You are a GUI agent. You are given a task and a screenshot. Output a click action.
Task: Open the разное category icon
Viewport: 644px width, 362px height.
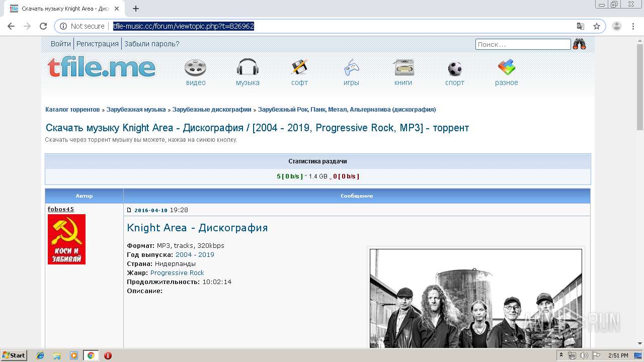(506, 67)
